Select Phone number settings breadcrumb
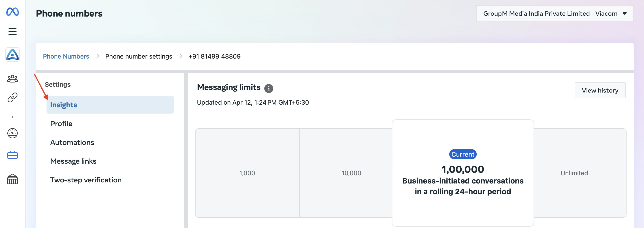This screenshot has width=644, height=228. 139,56
